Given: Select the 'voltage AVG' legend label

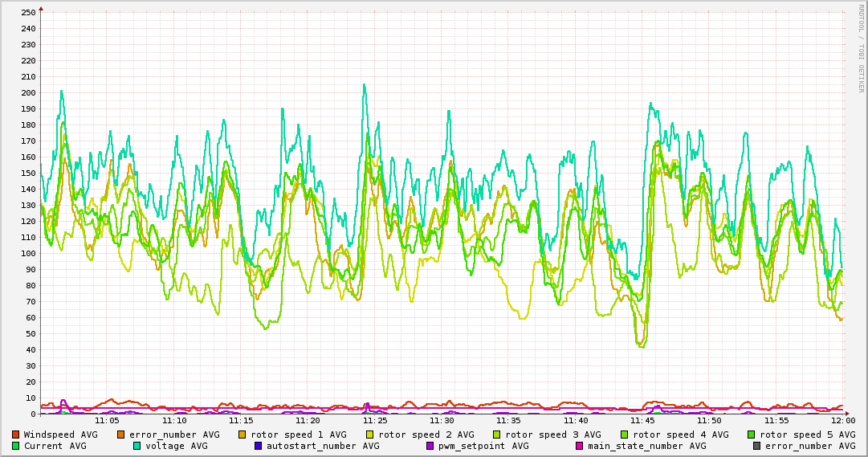Looking at the screenshot, I should click(x=177, y=446).
